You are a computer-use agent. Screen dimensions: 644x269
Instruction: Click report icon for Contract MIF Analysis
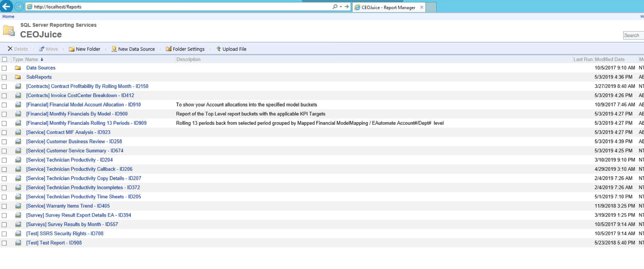tap(18, 132)
